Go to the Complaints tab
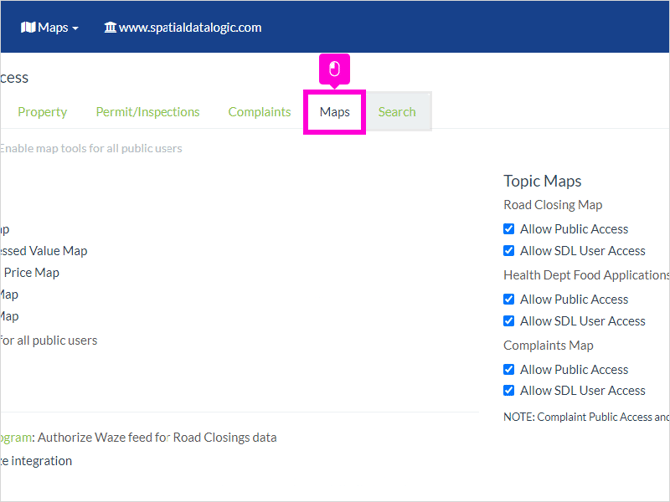670x502 pixels. pyautogui.click(x=259, y=112)
